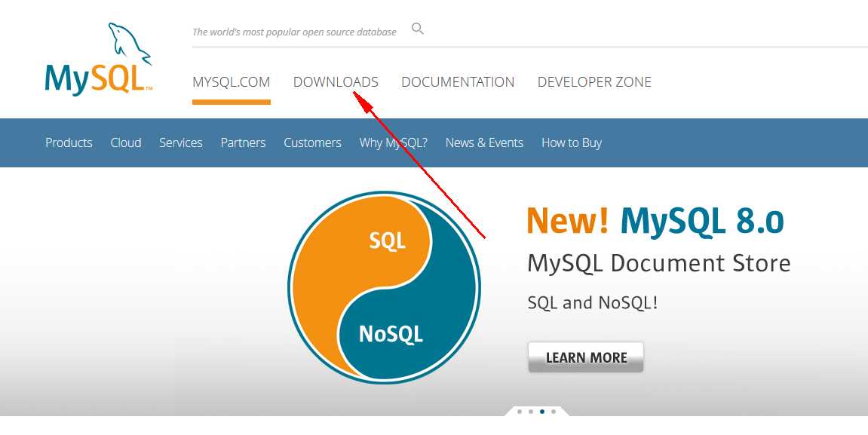Click the MySQL dolphin logo
868x435 pixels.
98,58
